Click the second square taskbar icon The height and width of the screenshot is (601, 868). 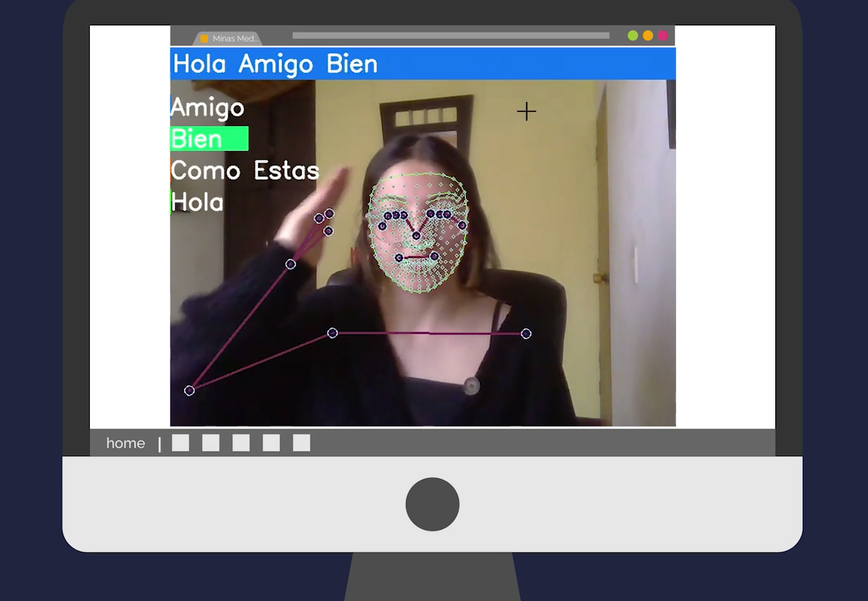[210, 443]
